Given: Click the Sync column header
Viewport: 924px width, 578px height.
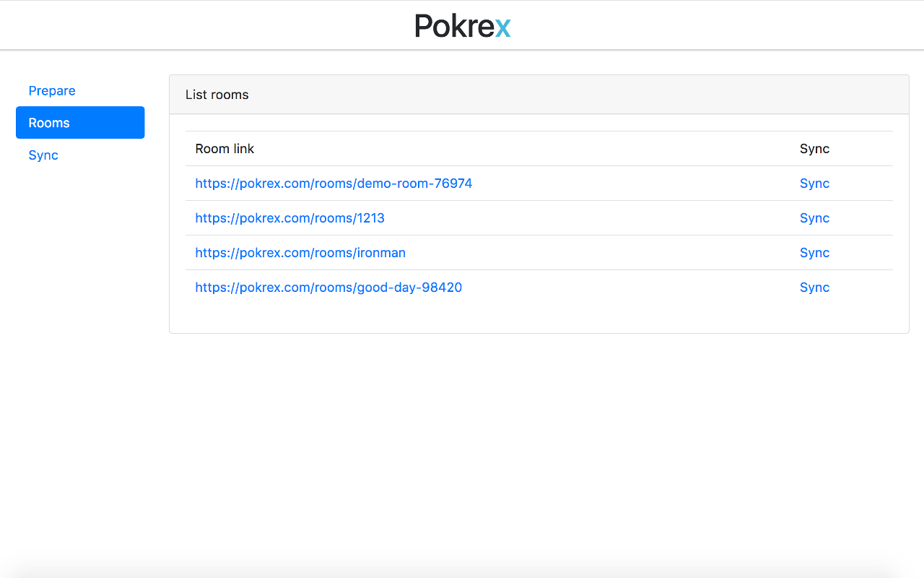Looking at the screenshot, I should pos(814,149).
